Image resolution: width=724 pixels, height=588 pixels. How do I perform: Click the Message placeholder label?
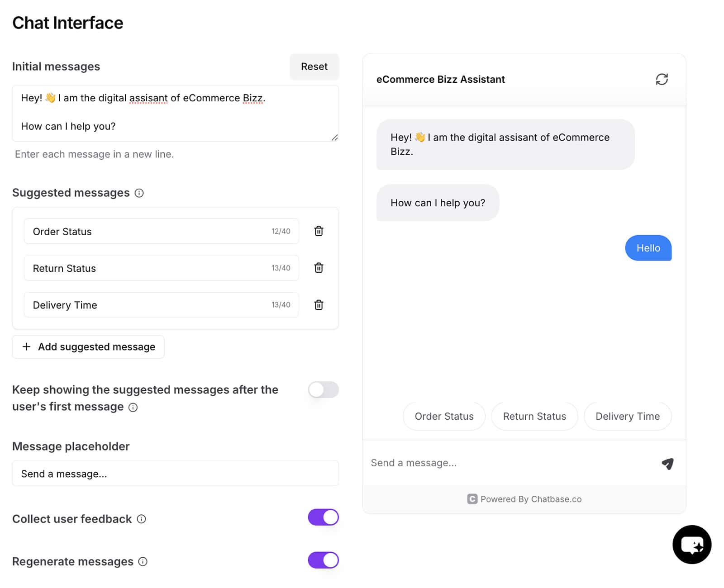(71, 446)
